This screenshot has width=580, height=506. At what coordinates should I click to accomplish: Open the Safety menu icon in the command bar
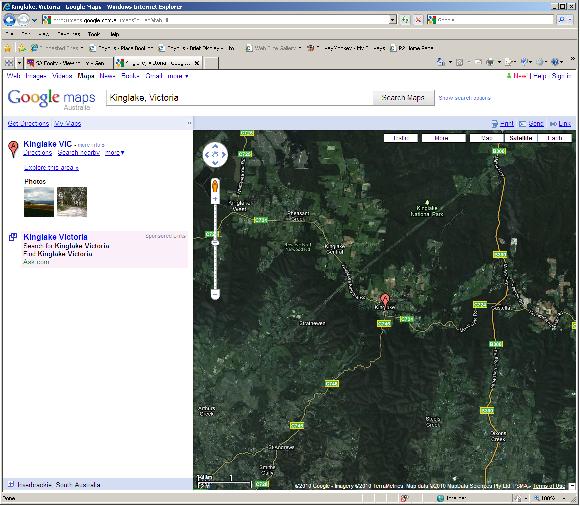point(524,62)
